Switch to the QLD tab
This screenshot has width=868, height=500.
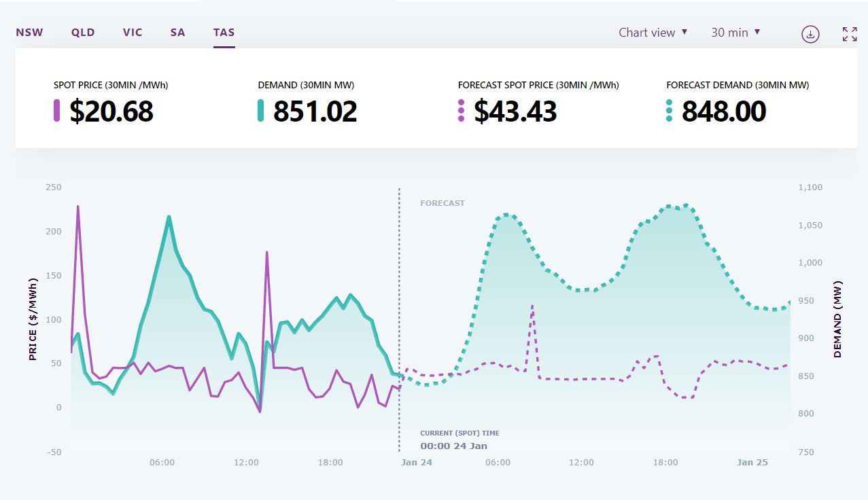tap(83, 33)
